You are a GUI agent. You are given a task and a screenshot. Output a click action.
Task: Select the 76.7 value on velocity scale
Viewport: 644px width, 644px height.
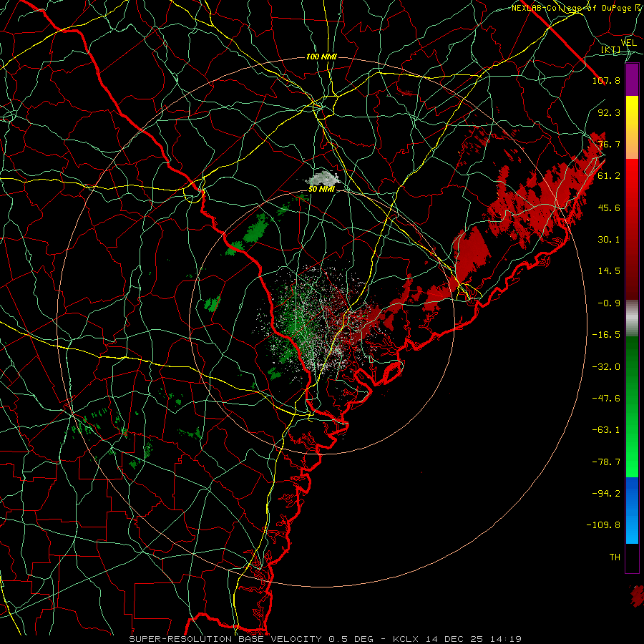click(609, 144)
